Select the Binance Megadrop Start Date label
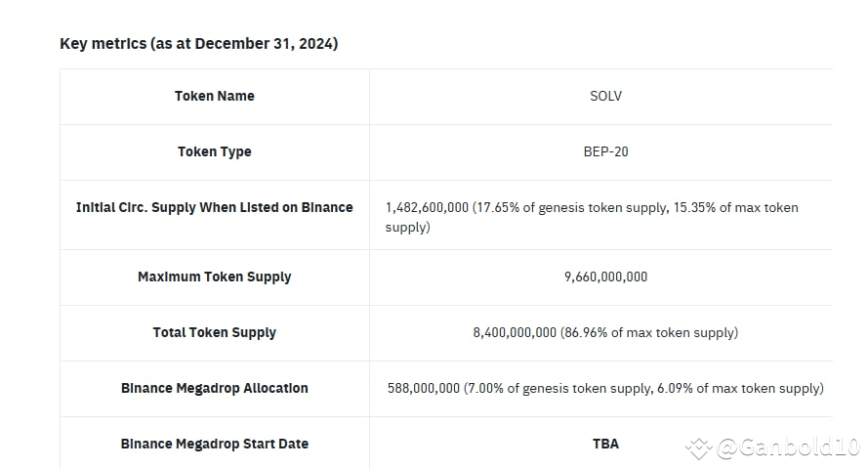 point(215,444)
